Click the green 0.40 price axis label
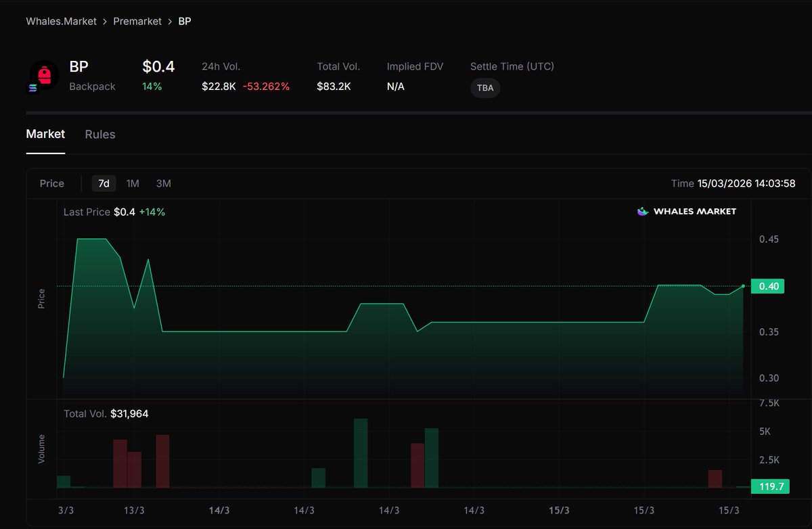 coord(767,286)
